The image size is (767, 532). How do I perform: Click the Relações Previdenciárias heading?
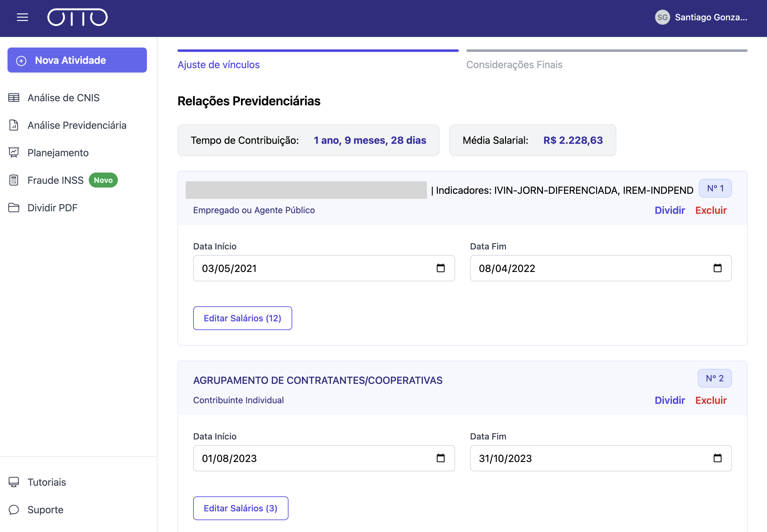[x=249, y=101]
